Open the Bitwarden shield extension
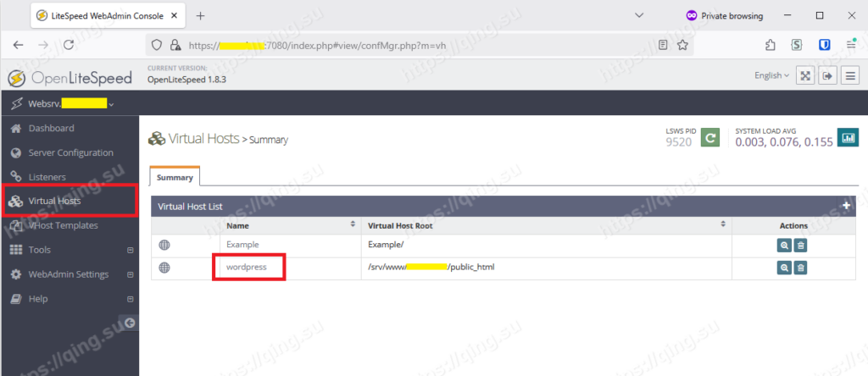The height and width of the screenshot is (376, 868). (x=825, y=46)
